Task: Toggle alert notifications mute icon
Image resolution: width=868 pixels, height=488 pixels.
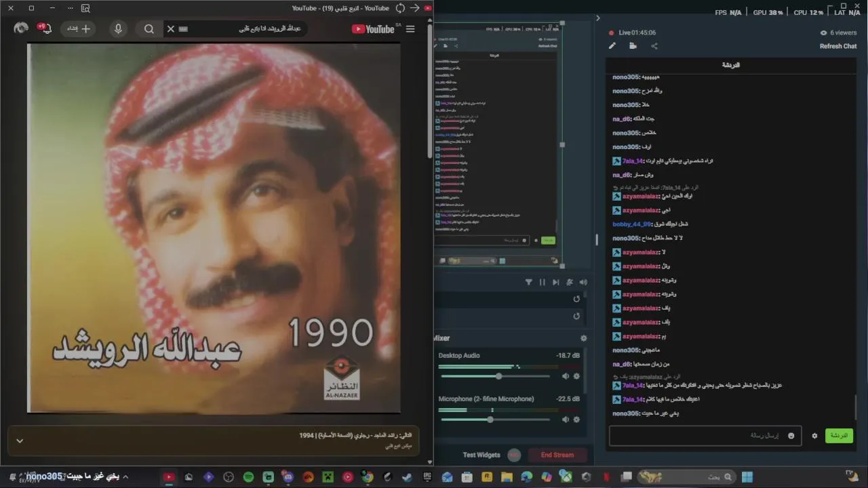Action: point(570,282)
